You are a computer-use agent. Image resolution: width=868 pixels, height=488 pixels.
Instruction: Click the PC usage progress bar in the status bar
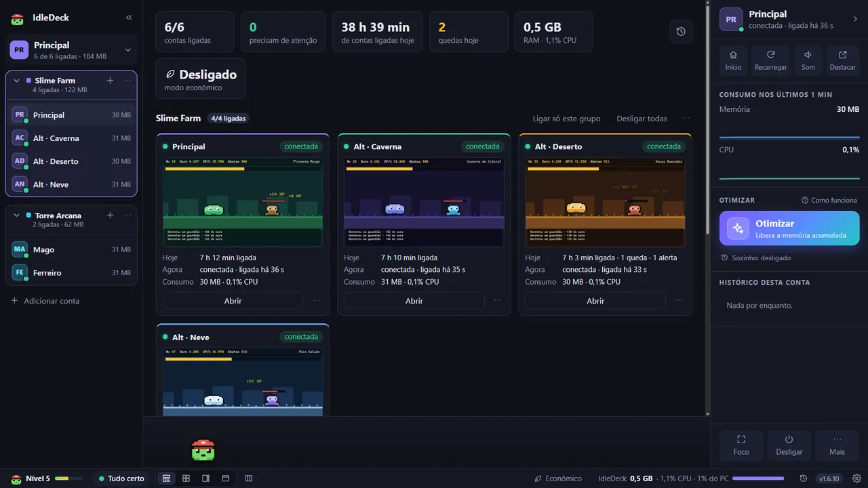(x=758, y=479)
